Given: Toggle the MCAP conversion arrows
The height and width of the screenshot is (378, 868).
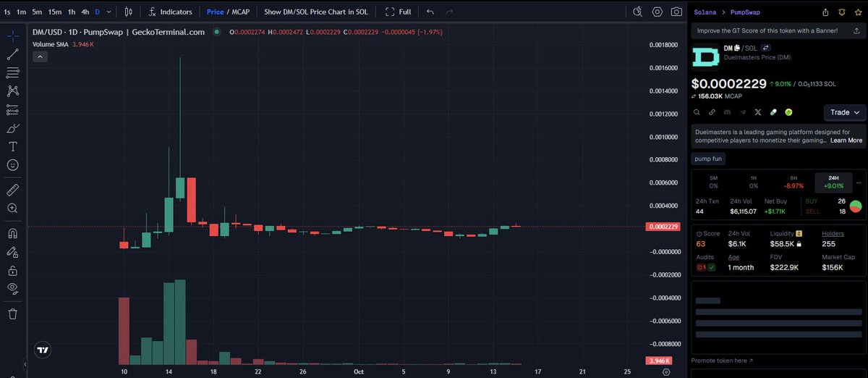Looking at the screenshot, I should [x=694, y=96].
